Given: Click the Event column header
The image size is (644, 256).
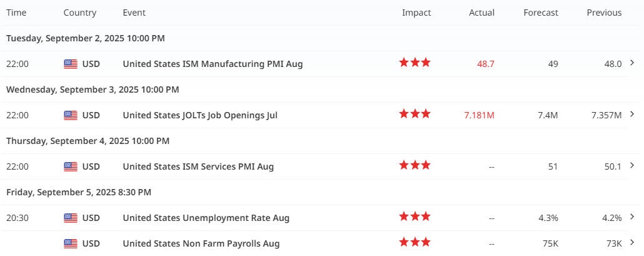Looking at the screenshot, I should [x=135, y=13].
